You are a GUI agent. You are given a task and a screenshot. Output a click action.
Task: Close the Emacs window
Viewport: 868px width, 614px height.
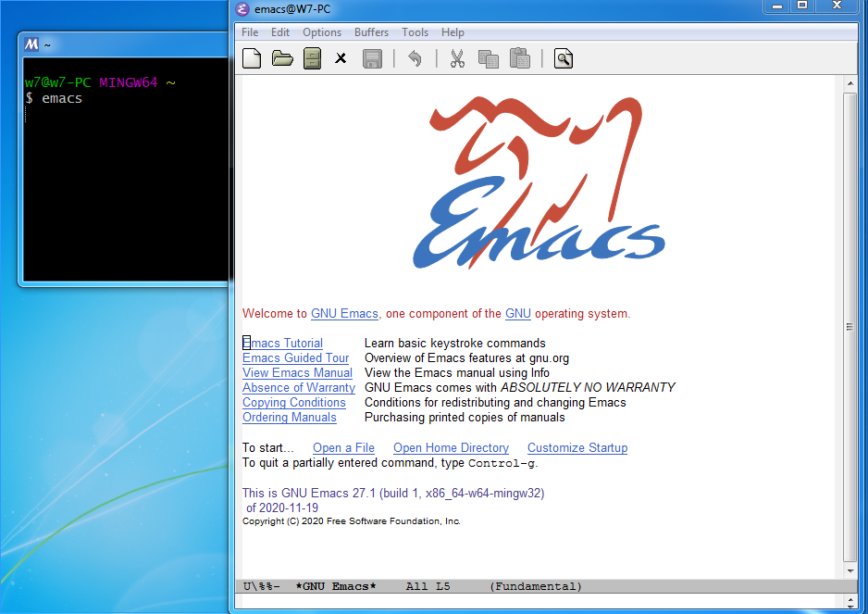[837, 6]
